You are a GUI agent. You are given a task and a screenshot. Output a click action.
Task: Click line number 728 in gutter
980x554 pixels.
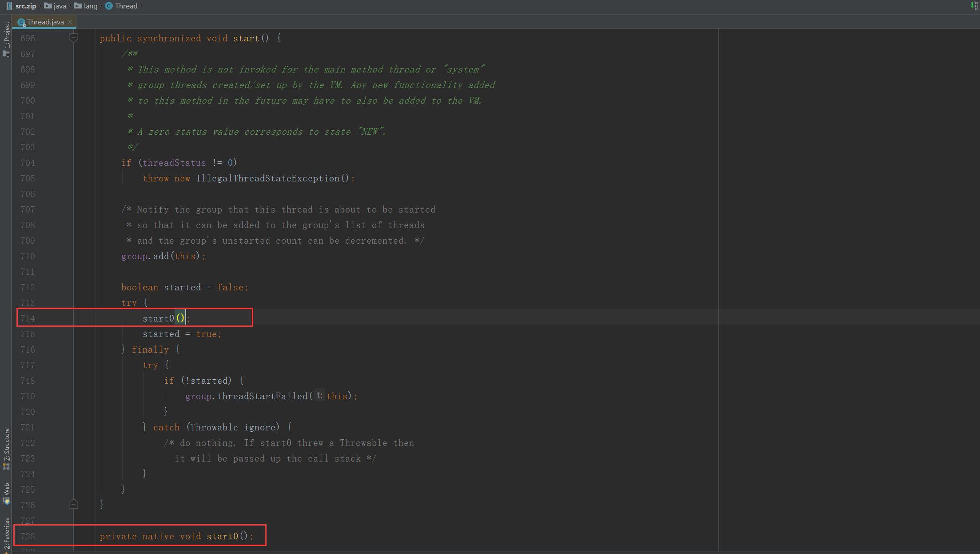click(x=28, y=536)
